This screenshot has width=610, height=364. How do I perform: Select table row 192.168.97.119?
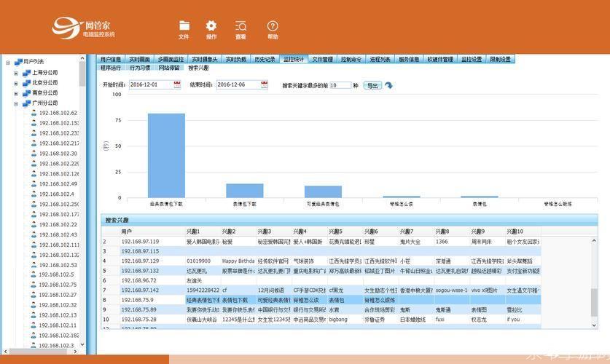(x=321, y=242)
